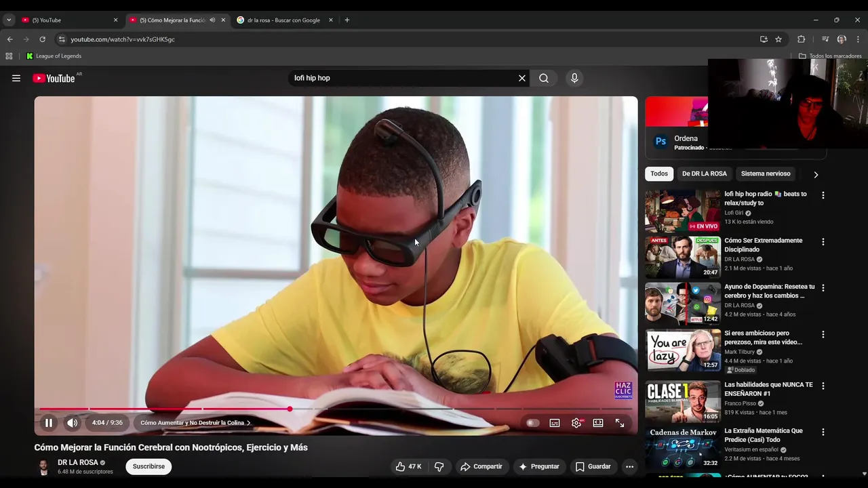Open options menu for the Franco Pisso video
The width and height of the screenshot is (868, 488).
click(x=823, y=386)
